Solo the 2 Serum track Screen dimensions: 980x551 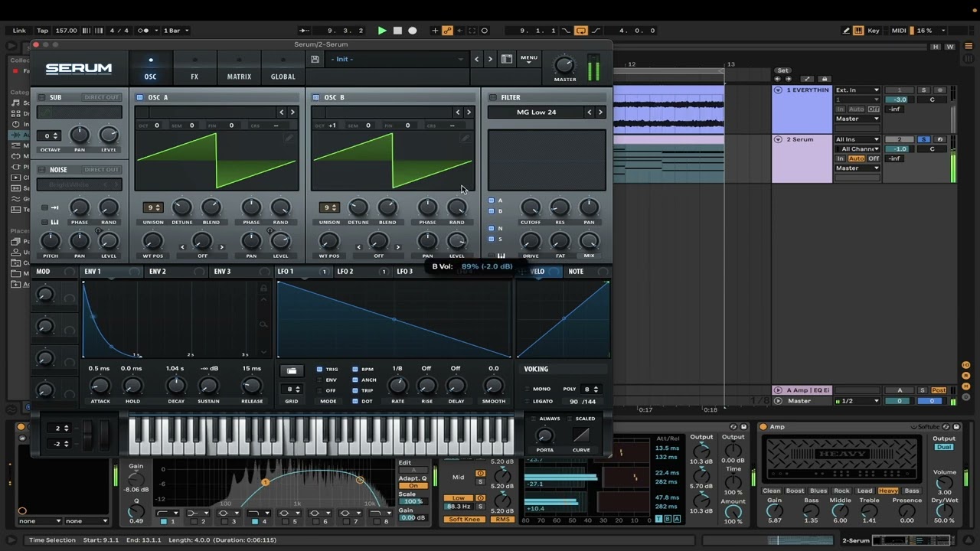coord(923,139)
